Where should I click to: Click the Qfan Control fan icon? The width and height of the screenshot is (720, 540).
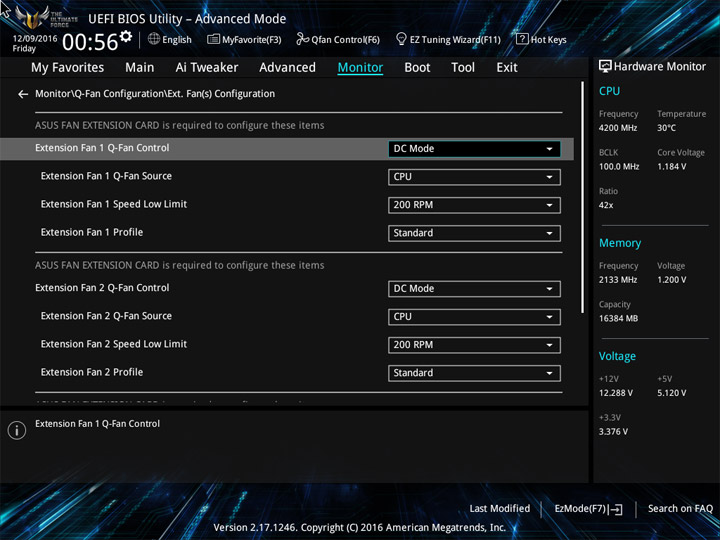coord(302,39)
